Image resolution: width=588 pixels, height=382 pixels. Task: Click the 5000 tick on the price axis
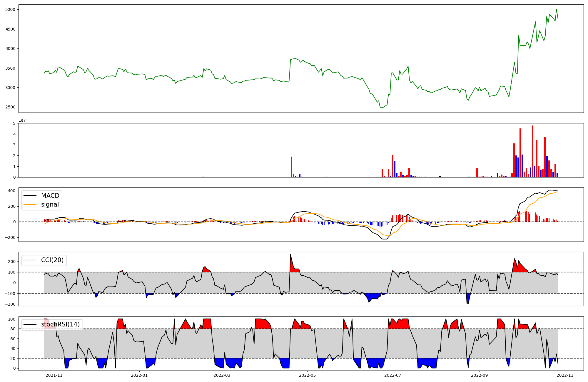tap(10, 9)
